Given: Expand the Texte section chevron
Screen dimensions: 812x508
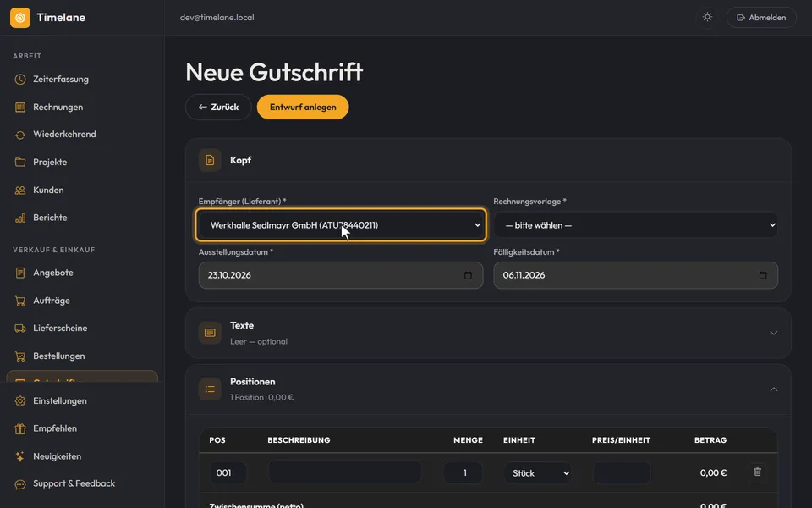Looking at the screenshot, I should 774,333.
